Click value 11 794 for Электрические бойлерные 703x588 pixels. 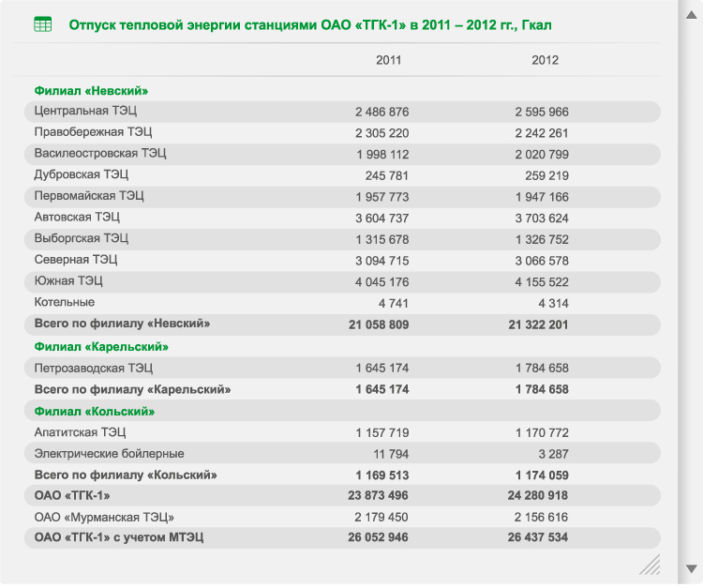click(391, 454)
